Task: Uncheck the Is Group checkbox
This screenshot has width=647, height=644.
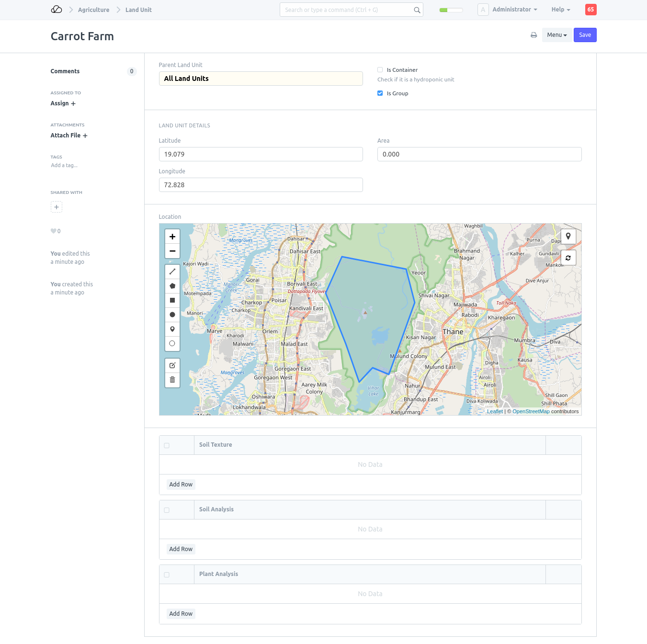Action: pyautogui.click(x=380, y=93)
